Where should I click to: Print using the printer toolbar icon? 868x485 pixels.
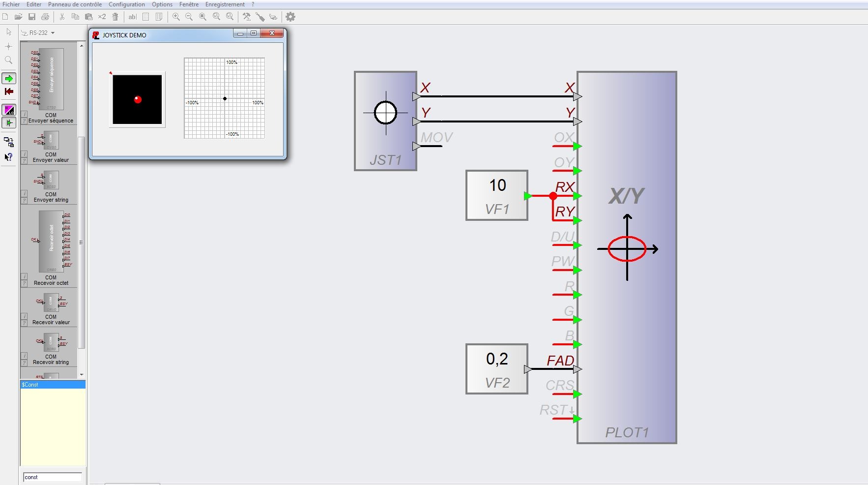[x=45, y=17]
